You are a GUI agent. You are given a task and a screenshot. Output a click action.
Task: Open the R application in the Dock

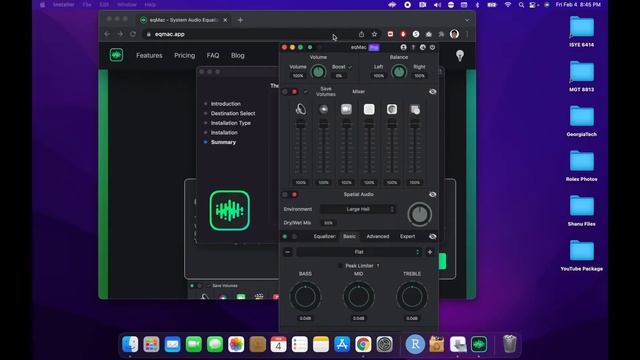tap(415, 344)
